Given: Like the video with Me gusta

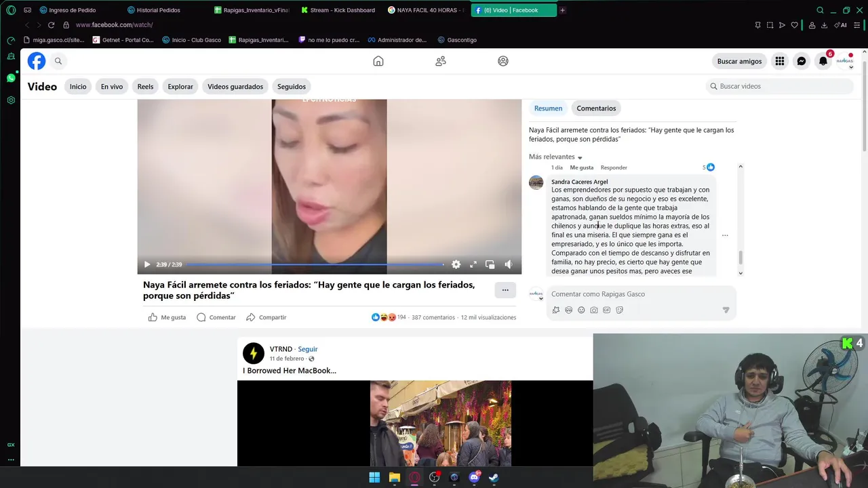Looking at the screenshot, I should click(167, 317).
